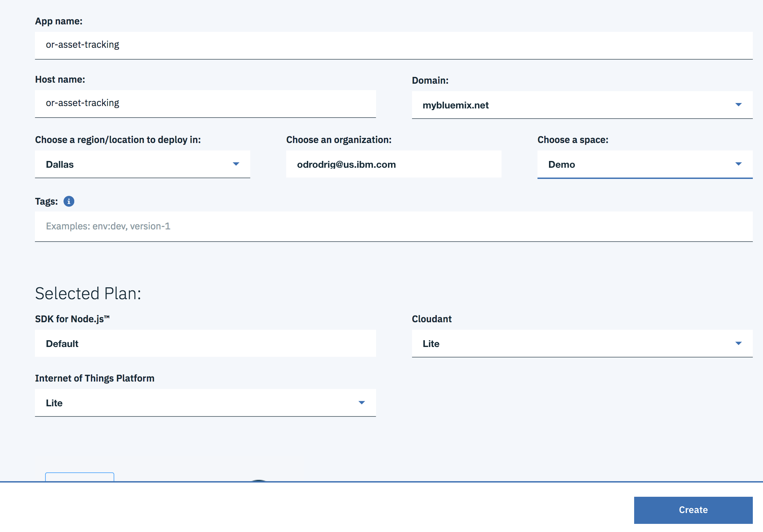Click the Cloudant plan arrow icon

pyautogui.click(x=738, y=343)
